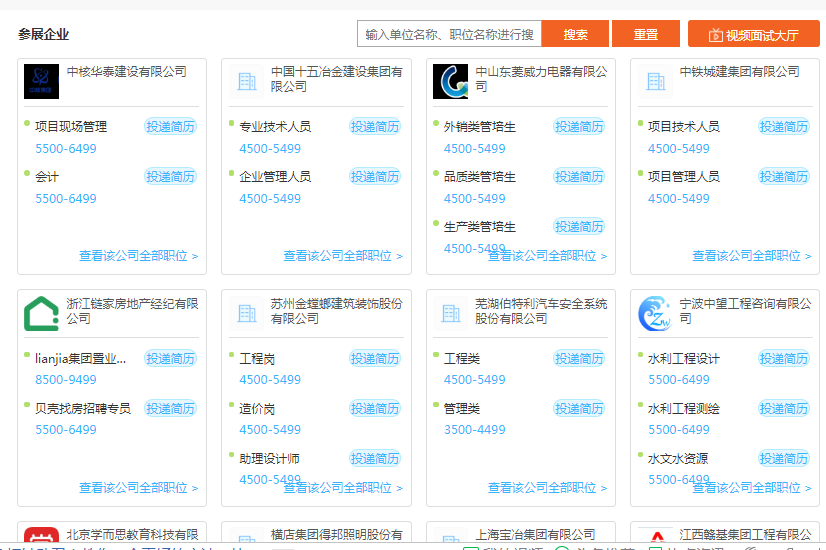Click the 中铁城建集团 building placeholder icon

tap(655, 81)
